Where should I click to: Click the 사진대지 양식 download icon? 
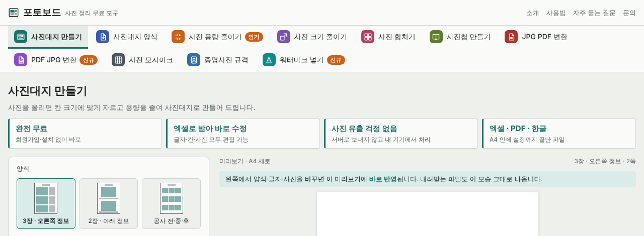click(103, 37)
